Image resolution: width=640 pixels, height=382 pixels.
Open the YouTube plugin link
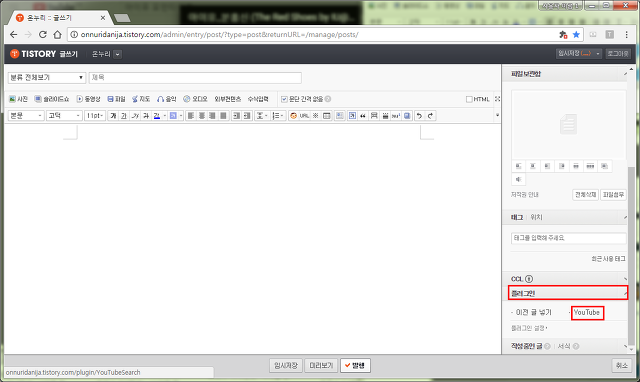coord(587,313)
